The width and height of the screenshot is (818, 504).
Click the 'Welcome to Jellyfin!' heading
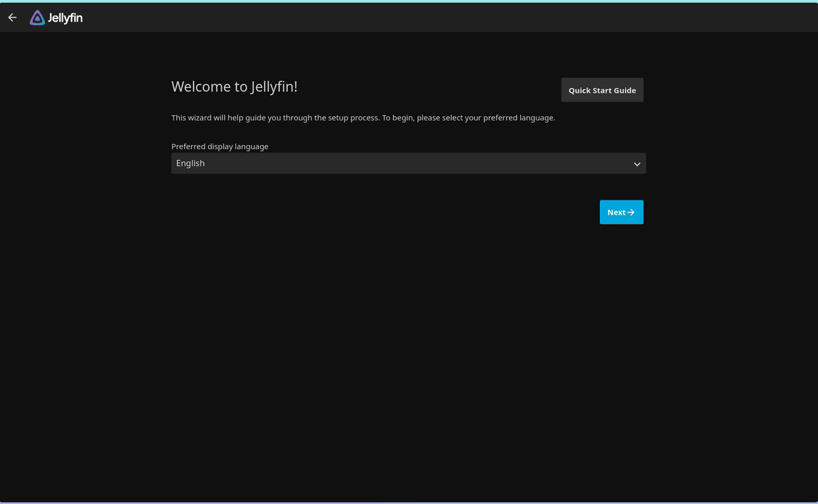click(234, 86)
